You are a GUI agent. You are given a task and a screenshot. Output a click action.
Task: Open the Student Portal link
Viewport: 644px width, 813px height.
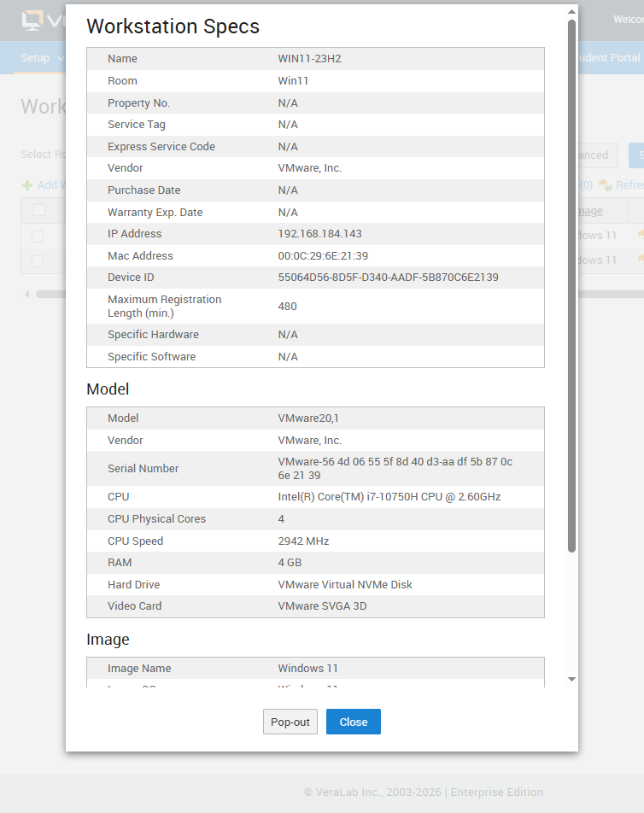[x=610, y=57]
